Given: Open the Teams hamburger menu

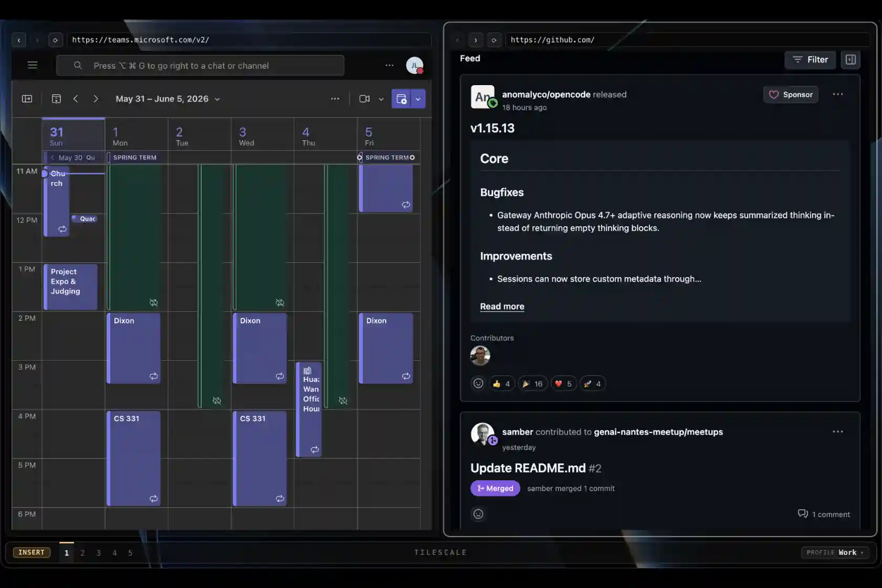Looking at the screenshot, I should pos(33,65).
